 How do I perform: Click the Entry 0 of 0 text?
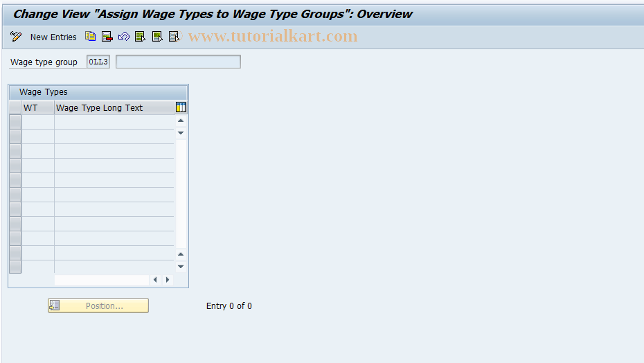pos(229,306)
